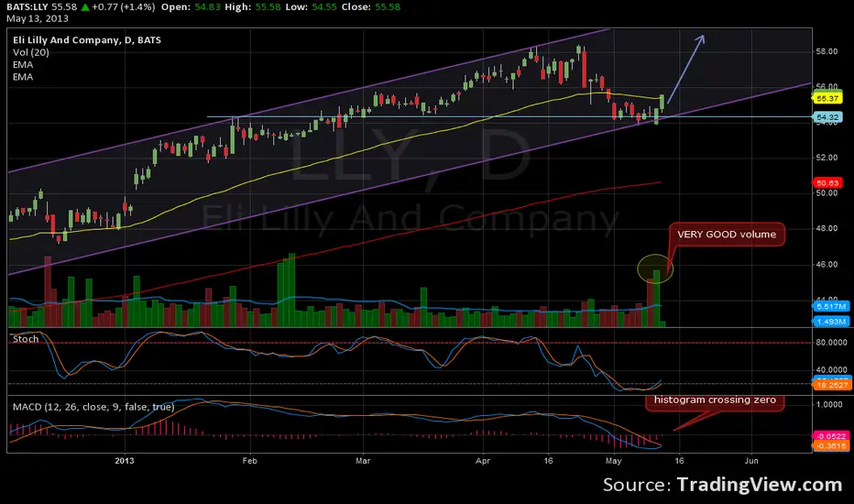
Task: Click the Feb label on time axis
Action: (x=249, y=461)
